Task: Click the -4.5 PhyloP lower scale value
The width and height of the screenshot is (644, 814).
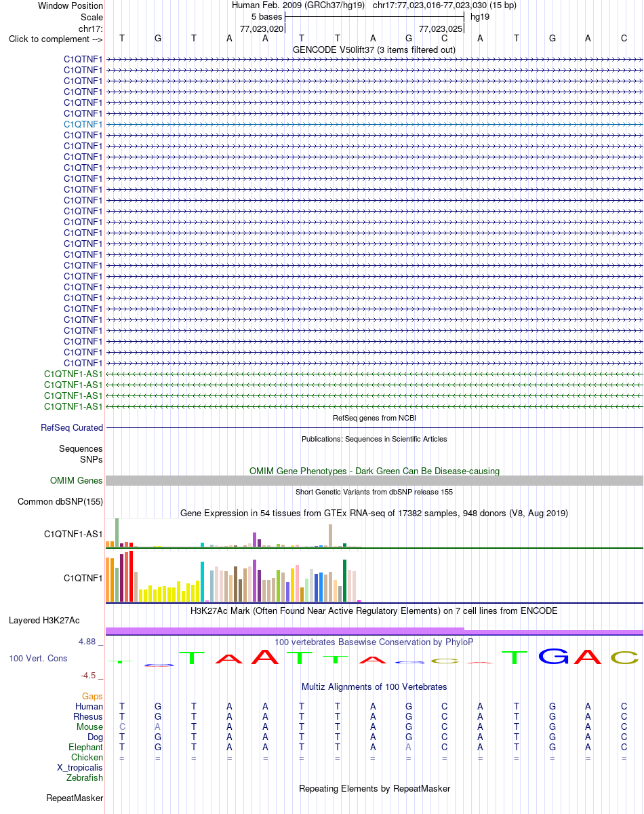Action: [x=90, y=675]
